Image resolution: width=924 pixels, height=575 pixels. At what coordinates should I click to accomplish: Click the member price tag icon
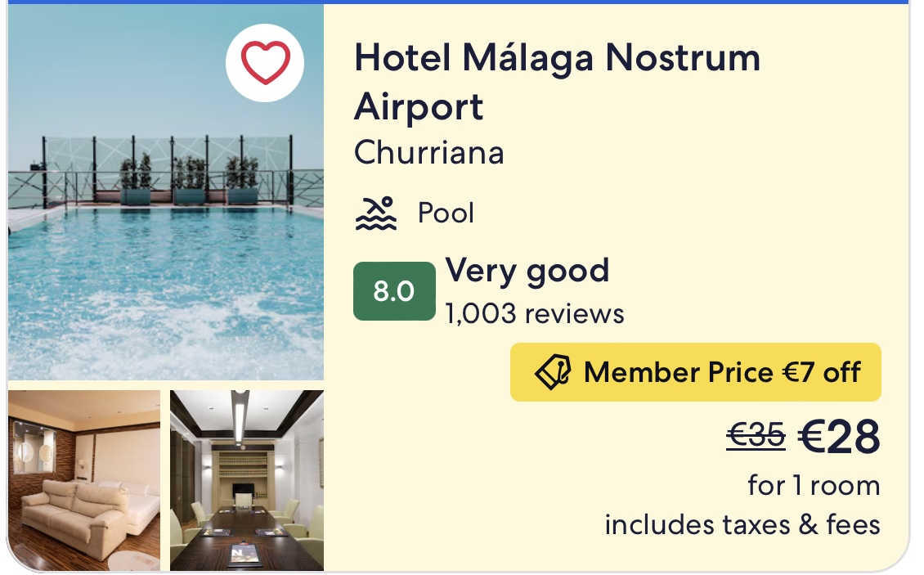coord(552,372)
